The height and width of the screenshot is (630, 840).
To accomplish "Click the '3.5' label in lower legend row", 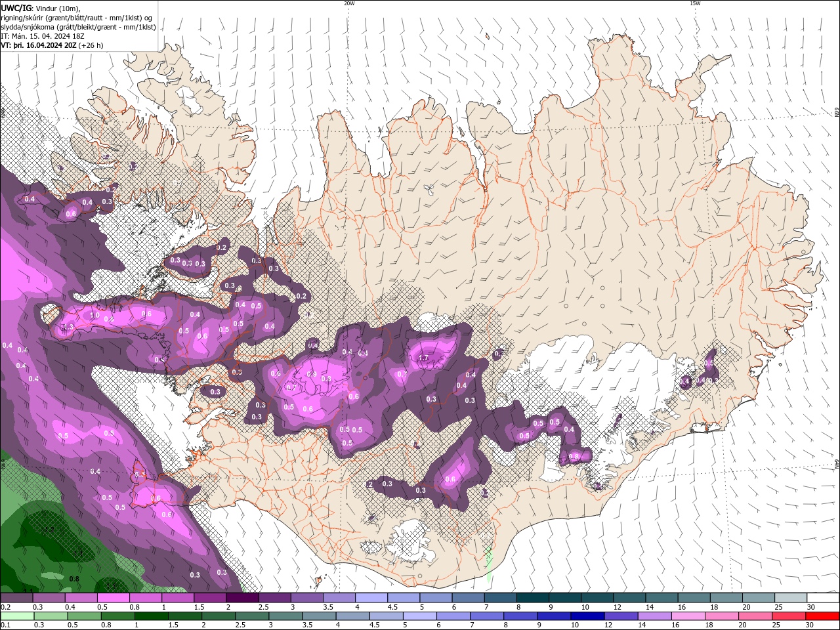I will (x=307, y=625).
